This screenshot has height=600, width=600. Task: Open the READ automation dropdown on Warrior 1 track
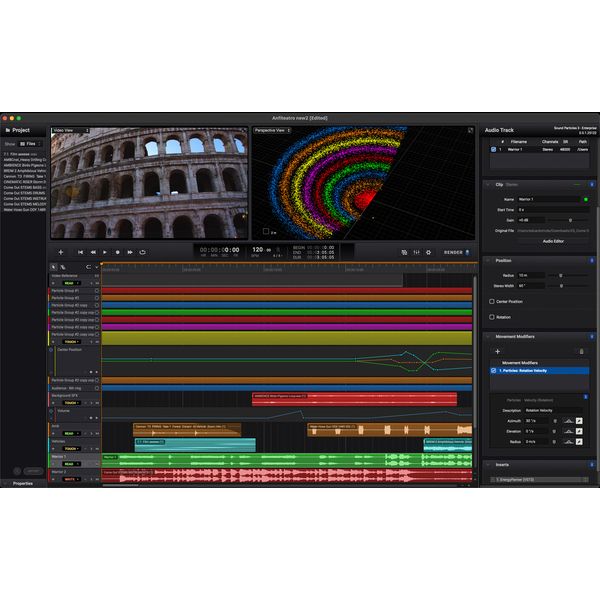71,464
